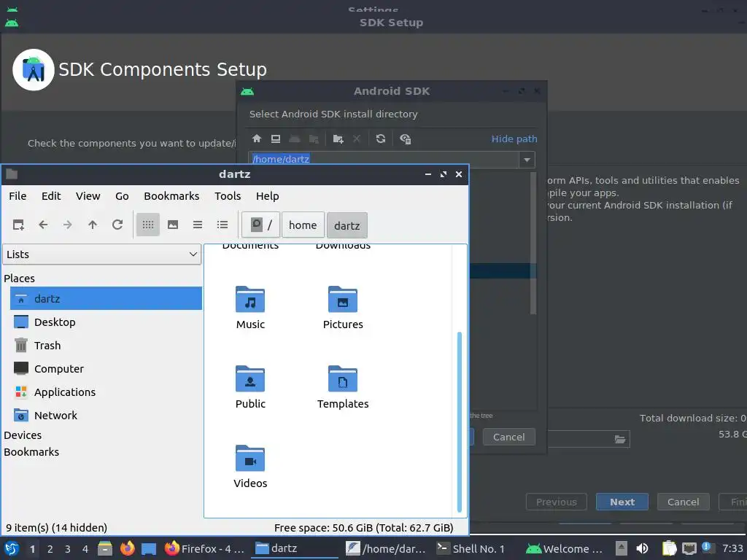The height and width of the screenshot is (560, 747).
Task: Click show desktop icon in taskbar
Action: (149, 548)
